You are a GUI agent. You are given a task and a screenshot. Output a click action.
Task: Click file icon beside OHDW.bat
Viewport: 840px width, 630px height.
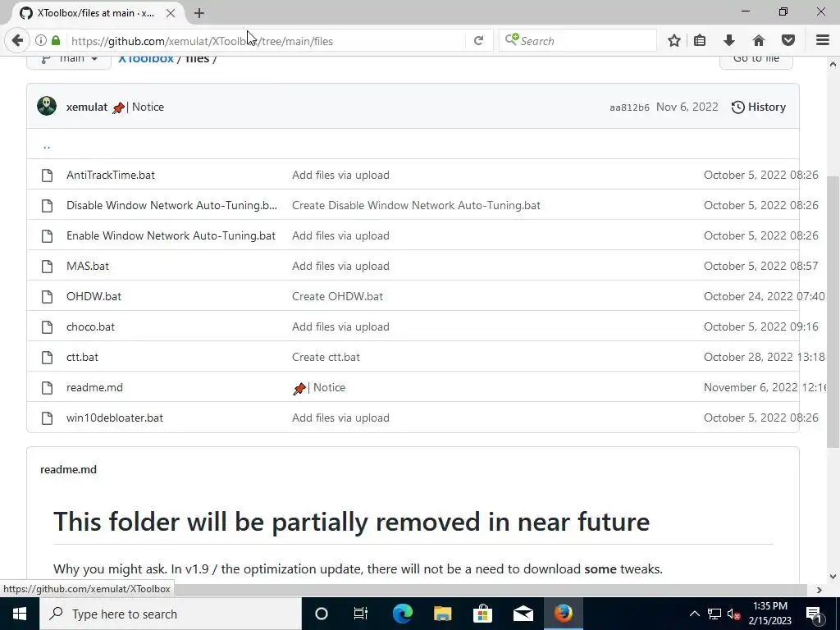click(x=47, y=297)
